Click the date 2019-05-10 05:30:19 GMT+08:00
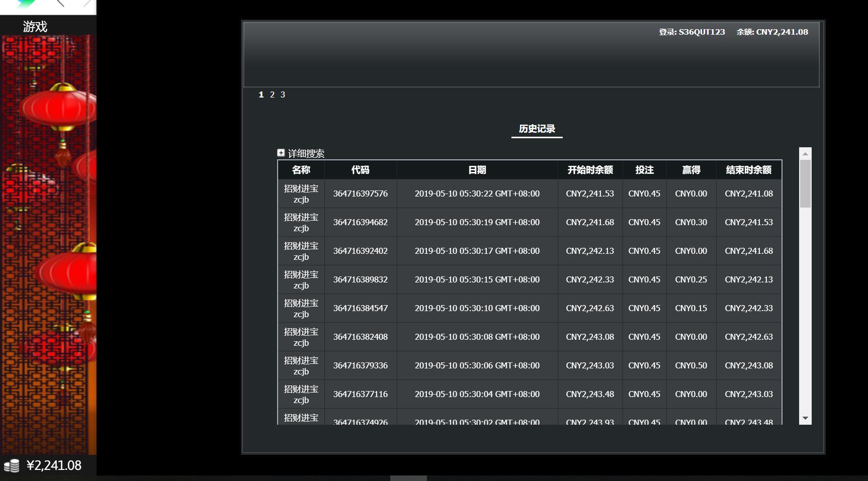The width and height of the screenshot is (868, 481). click(477, 222)
